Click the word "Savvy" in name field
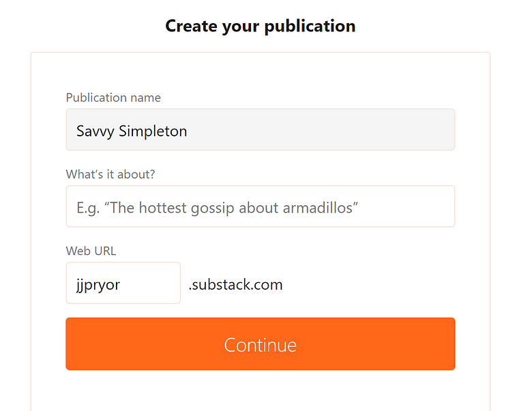 point(95,131)
